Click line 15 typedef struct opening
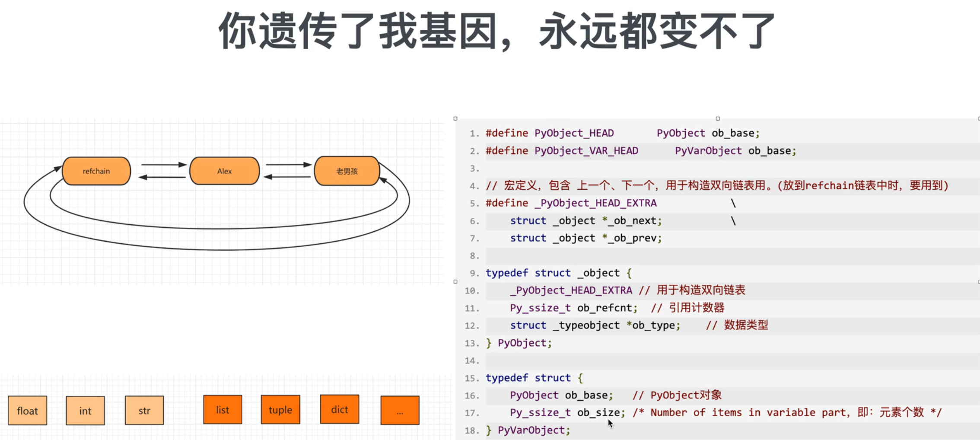The height and width of the screenshot is (440, 980). tap(535, 378)
